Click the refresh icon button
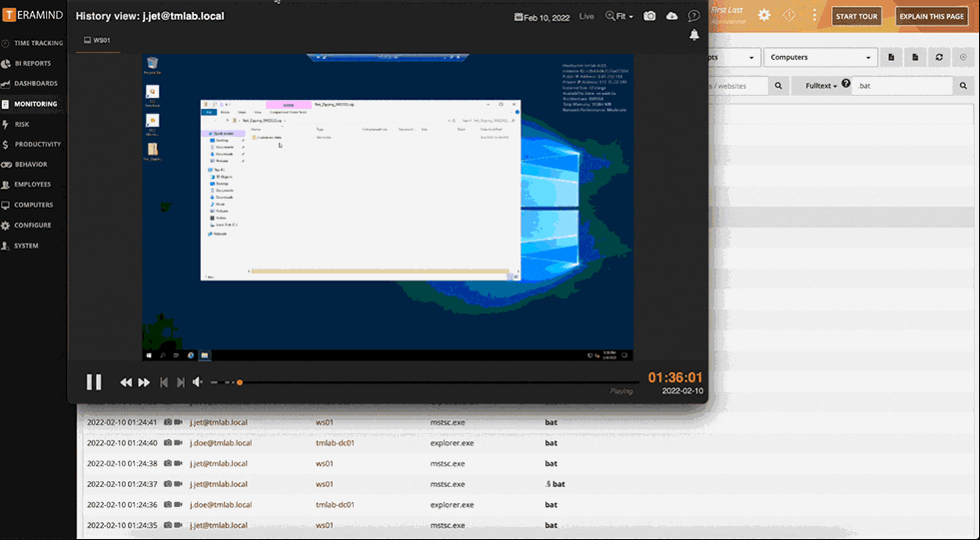 [x=939, y=58]
